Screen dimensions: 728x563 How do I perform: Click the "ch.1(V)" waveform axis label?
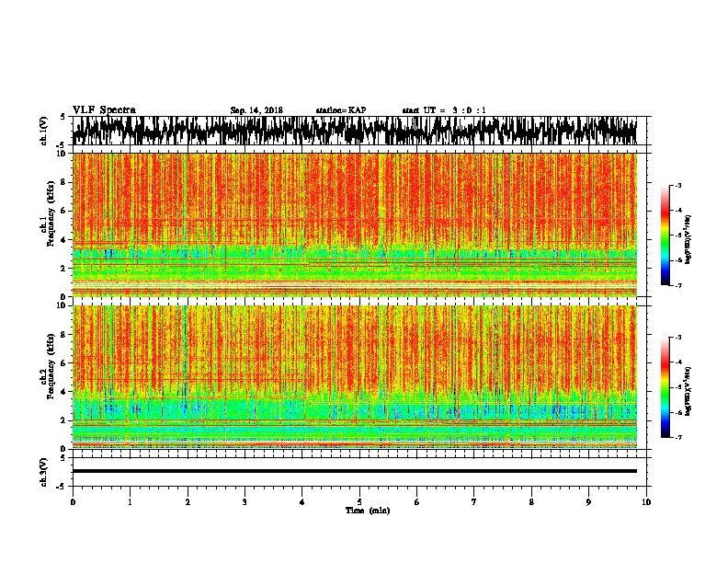[43, 131]
